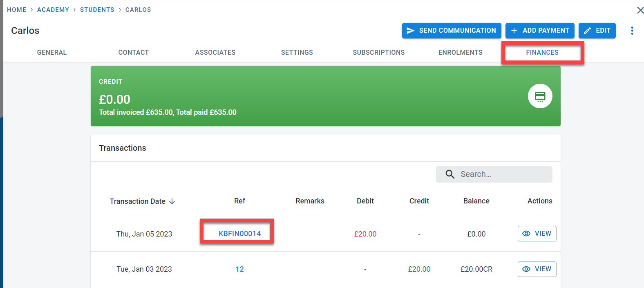This screenshot has height=288, width=644.
Task: Click the Edit button
Action: click(597, 31)
